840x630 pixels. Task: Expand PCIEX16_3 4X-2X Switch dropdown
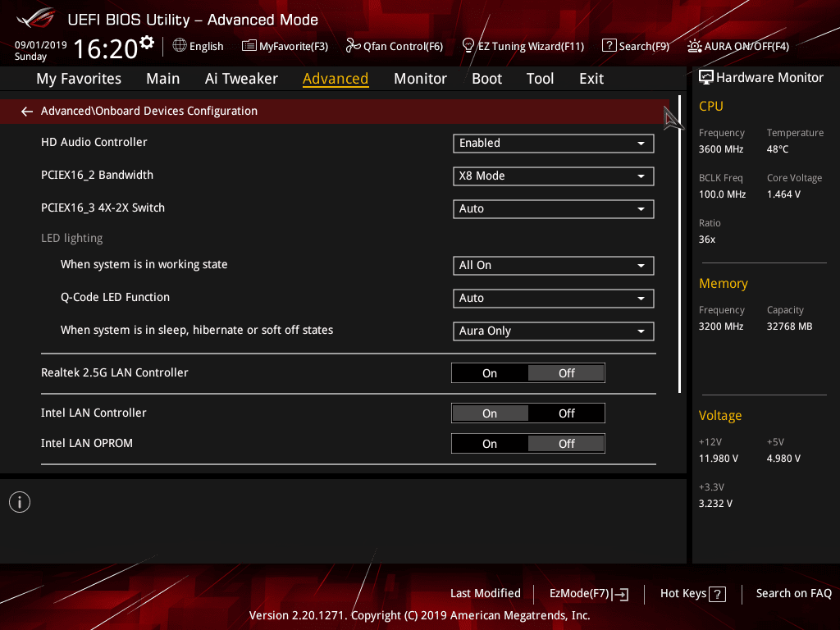(554, 209)
